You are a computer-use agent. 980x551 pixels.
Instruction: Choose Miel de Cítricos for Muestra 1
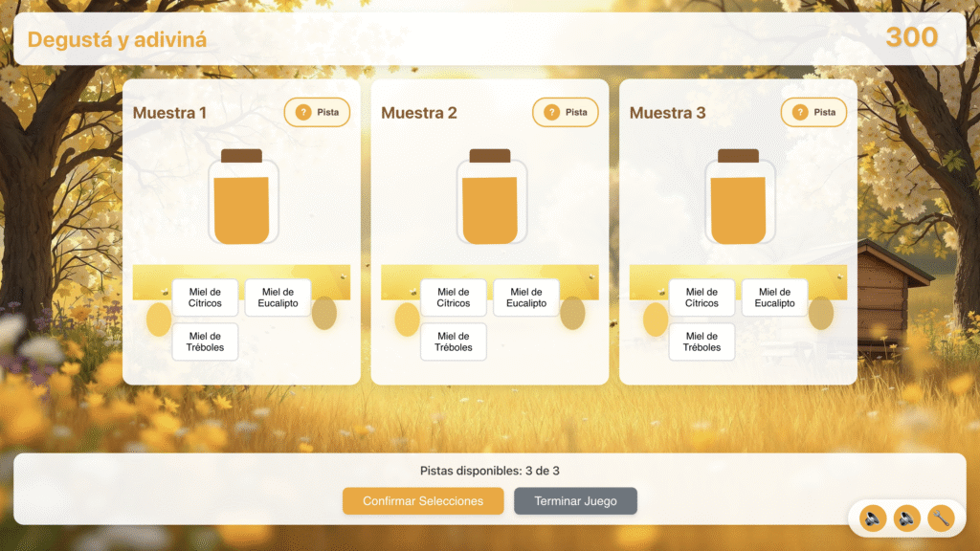[205, 298]
